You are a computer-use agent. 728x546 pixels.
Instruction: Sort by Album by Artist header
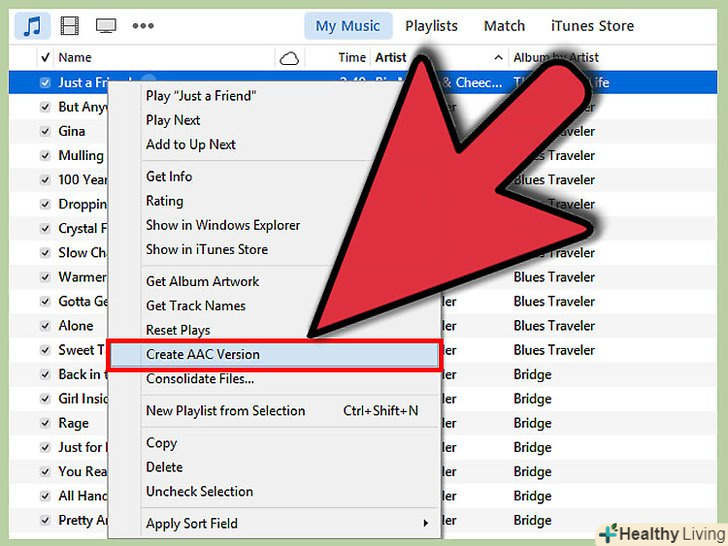click(x=556, y=58)
